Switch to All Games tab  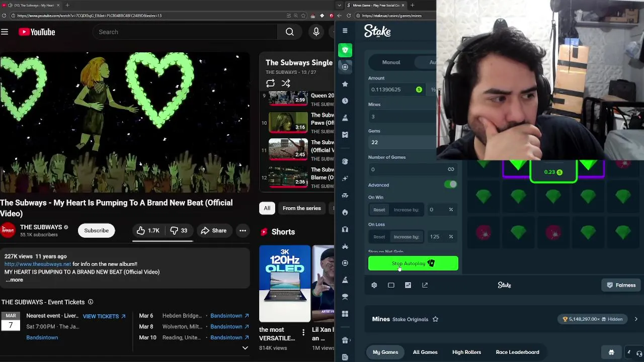pyautogui.click(x=425, y=352)
